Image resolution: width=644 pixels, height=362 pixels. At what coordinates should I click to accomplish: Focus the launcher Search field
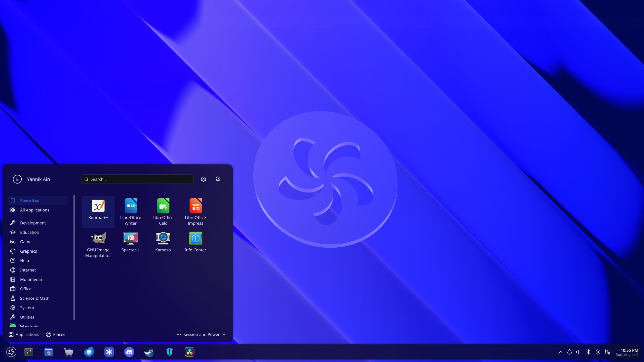click(137, 179)
